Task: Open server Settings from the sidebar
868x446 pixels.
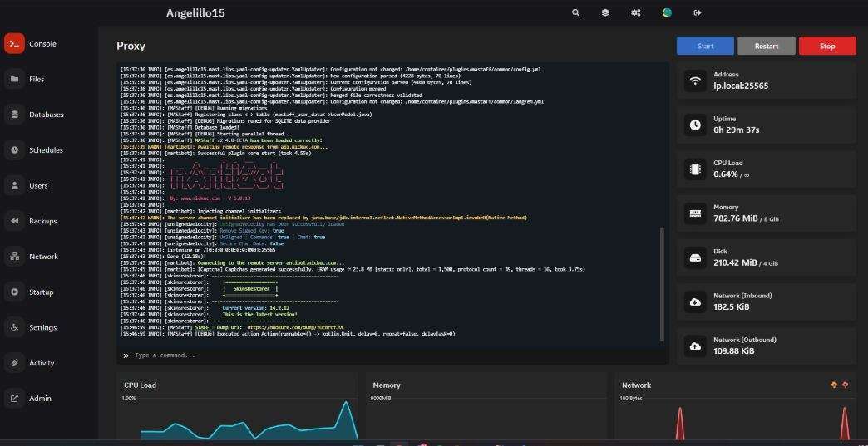Action: click(14, 327)
